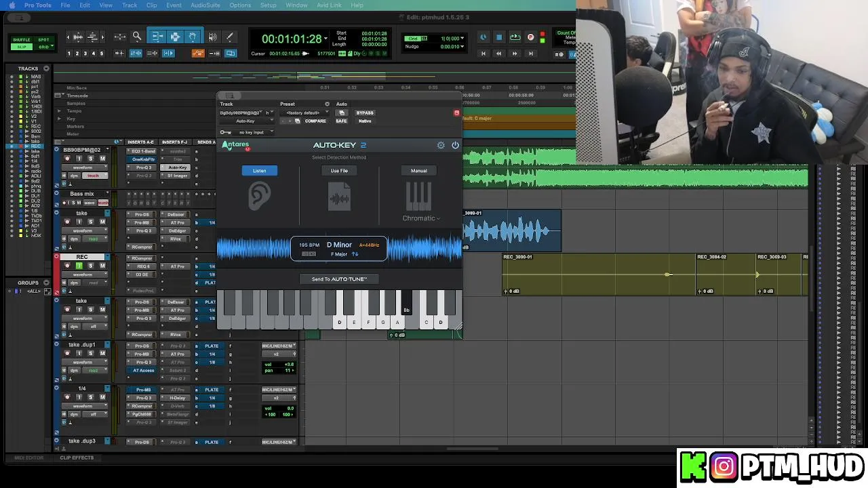Click Stop in transport controls

coord(499,37)
